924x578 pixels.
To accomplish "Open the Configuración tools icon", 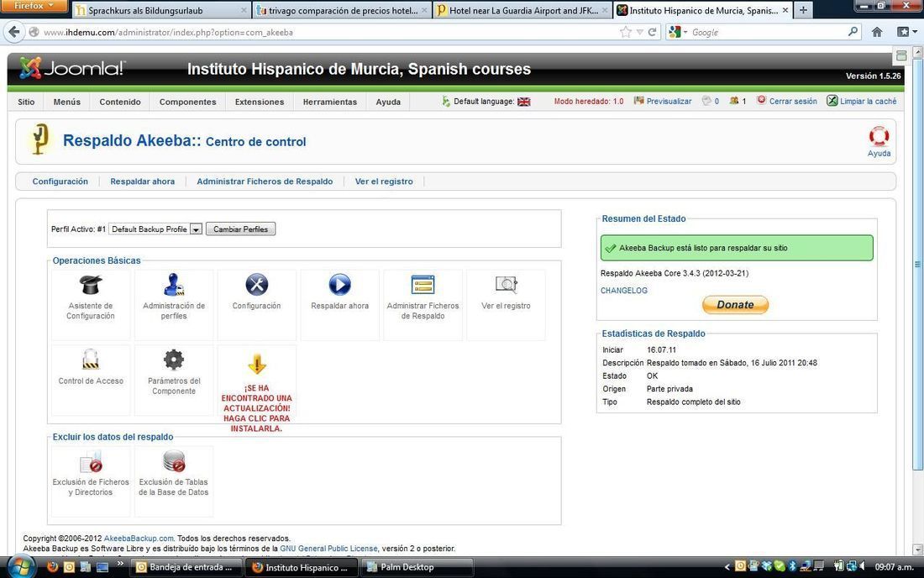I will click(x=256, y=285).
